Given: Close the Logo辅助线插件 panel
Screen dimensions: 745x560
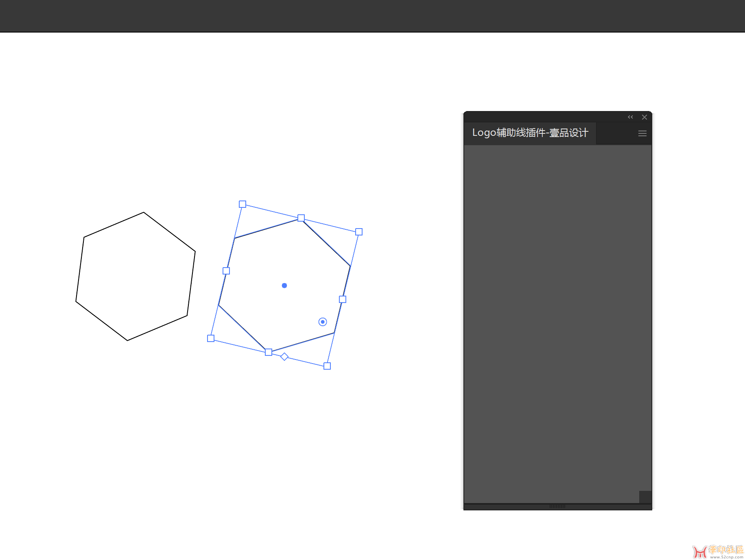Looking at the screenshot, I should pyautogui.click(x=645, y=117).
